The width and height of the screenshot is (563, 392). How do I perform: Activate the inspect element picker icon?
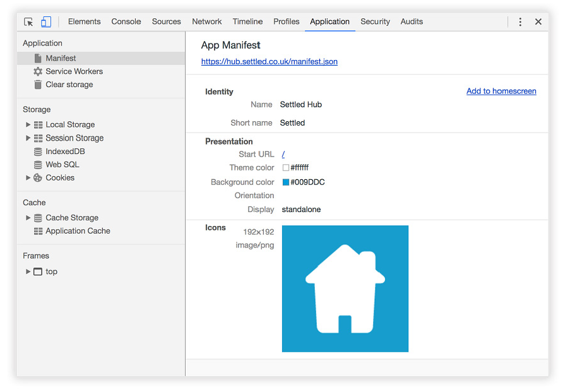coord(28,21)
